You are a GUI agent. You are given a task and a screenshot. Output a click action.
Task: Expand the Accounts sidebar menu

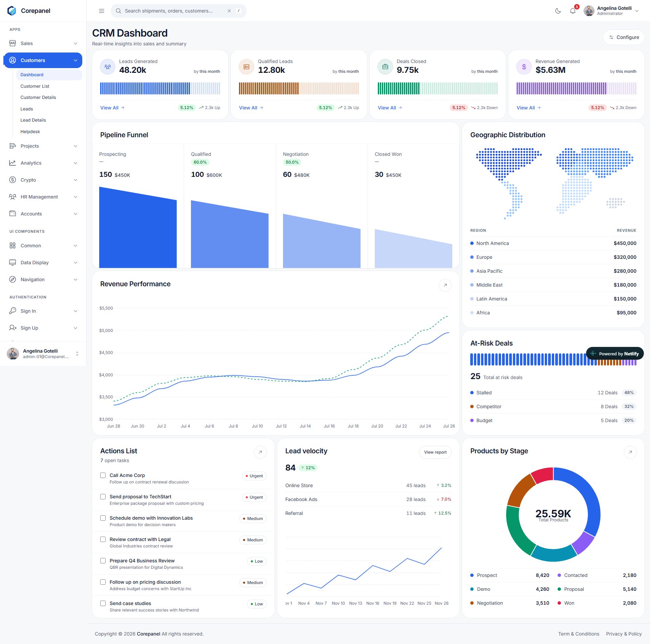tap(43, 214)
